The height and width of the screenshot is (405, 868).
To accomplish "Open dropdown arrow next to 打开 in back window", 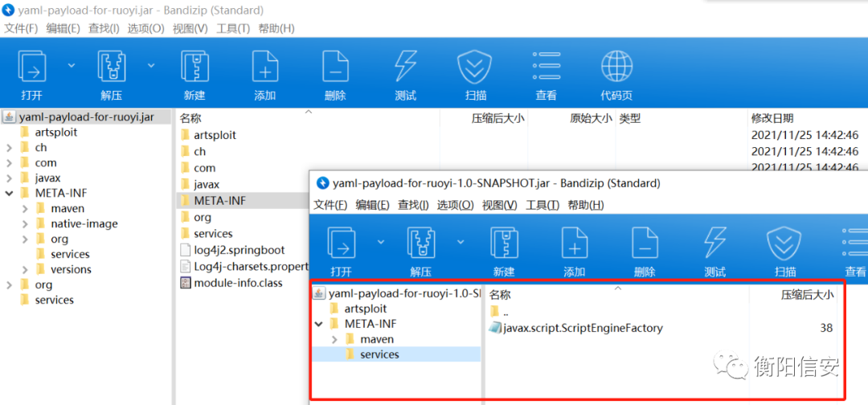I will [x=72, y=65].
